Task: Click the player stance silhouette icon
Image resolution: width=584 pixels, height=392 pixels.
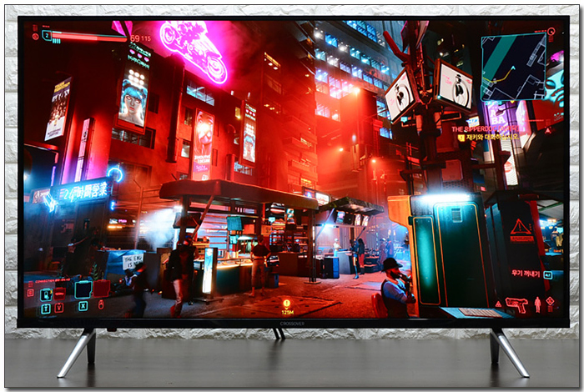Action: (537, 304)
